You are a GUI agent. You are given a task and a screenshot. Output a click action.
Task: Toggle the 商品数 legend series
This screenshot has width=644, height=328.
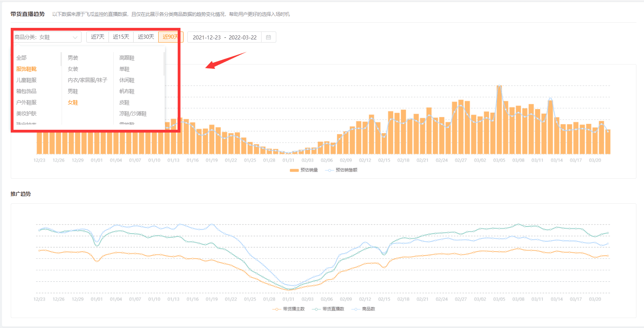364,309
